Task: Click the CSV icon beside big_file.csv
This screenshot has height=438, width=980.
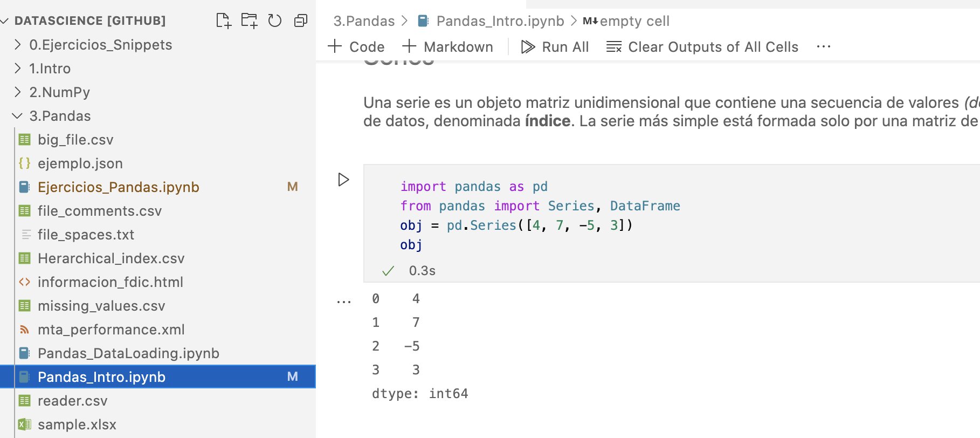Action: (25, 140)
